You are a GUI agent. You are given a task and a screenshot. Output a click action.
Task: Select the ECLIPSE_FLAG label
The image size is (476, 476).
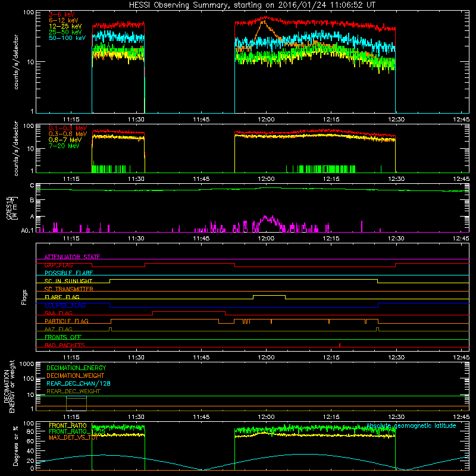click(x=65, y=305)
